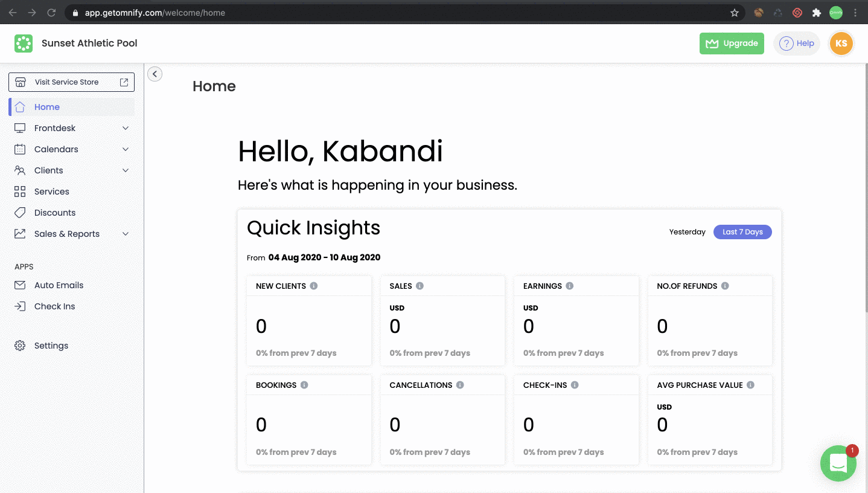Click the Omnify logo icon
The width and height of the screenshot is (868, 493).
click(x=24, y=43)
